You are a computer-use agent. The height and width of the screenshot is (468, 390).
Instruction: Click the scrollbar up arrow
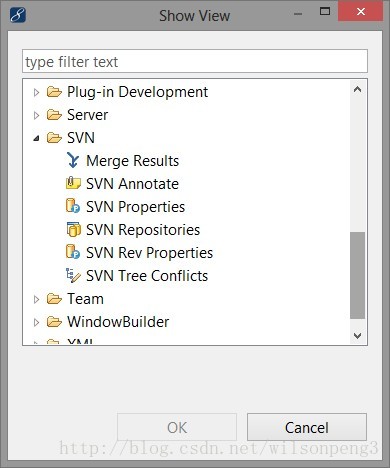click(358, 89)
